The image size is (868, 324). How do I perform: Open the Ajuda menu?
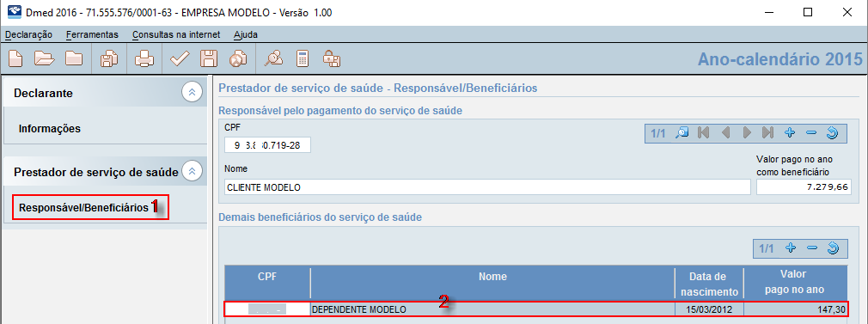pyautogui.click(x=246, y=34)
